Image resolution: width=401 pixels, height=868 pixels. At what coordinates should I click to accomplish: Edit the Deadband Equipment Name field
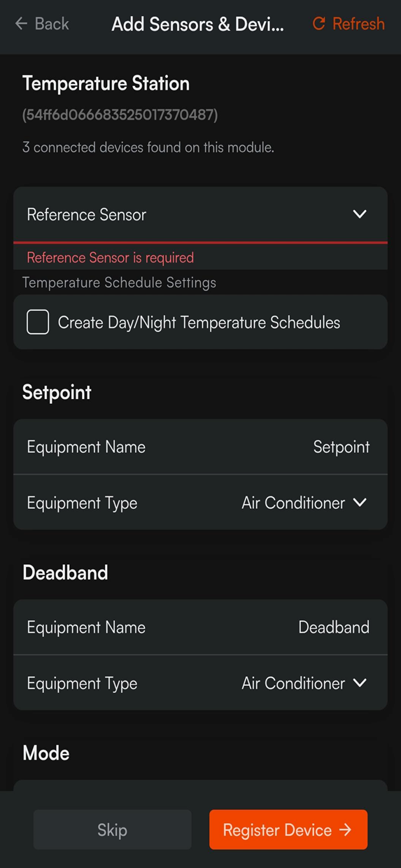click(x=200, y=627)
